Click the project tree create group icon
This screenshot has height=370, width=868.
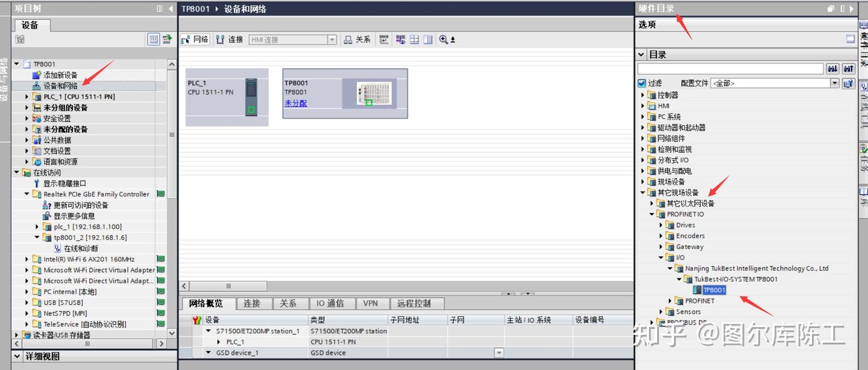click(20, 39)
